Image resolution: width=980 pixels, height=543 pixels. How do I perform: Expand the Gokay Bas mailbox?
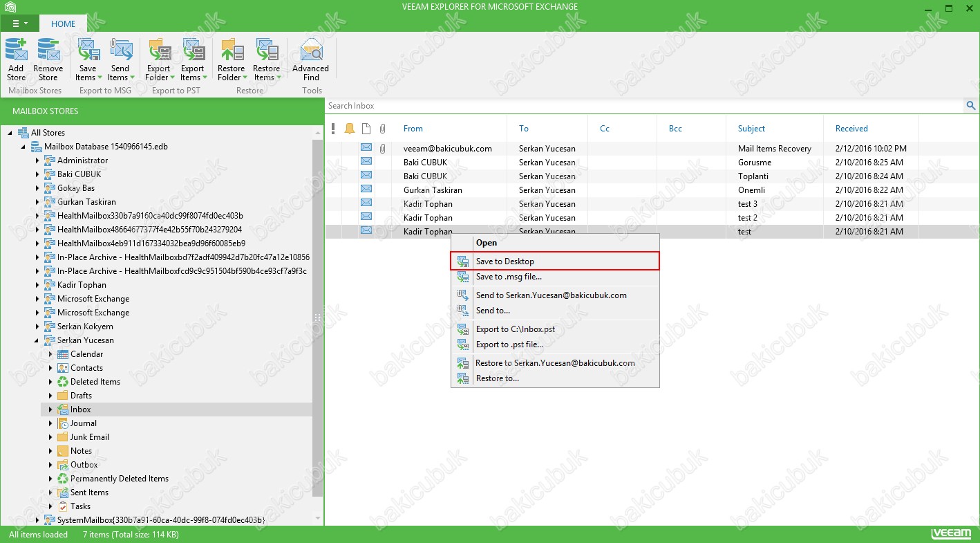pos(37,188)
